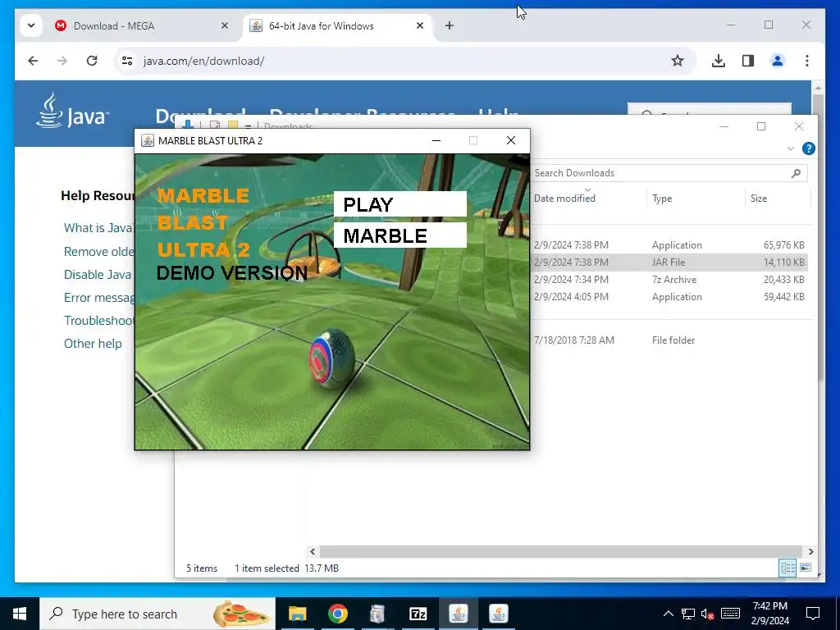Viewport: 840px width, 630px height.
Task: Reload the Java download page
Action: coord(92,61)
